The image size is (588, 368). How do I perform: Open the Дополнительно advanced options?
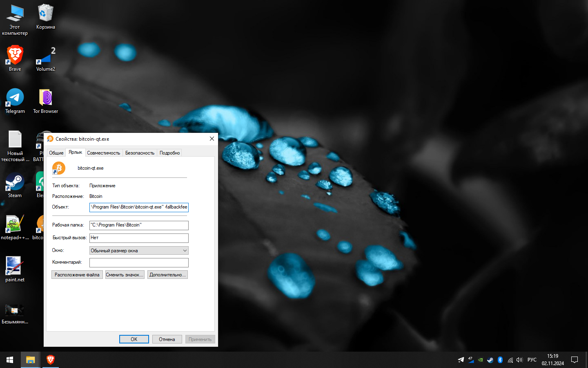167,275
